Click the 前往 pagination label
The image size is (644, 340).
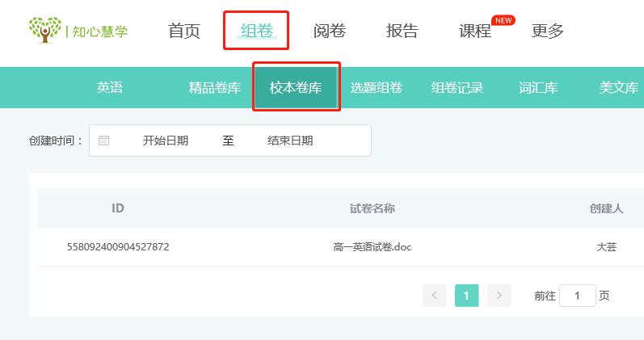(x=545, y=296)
